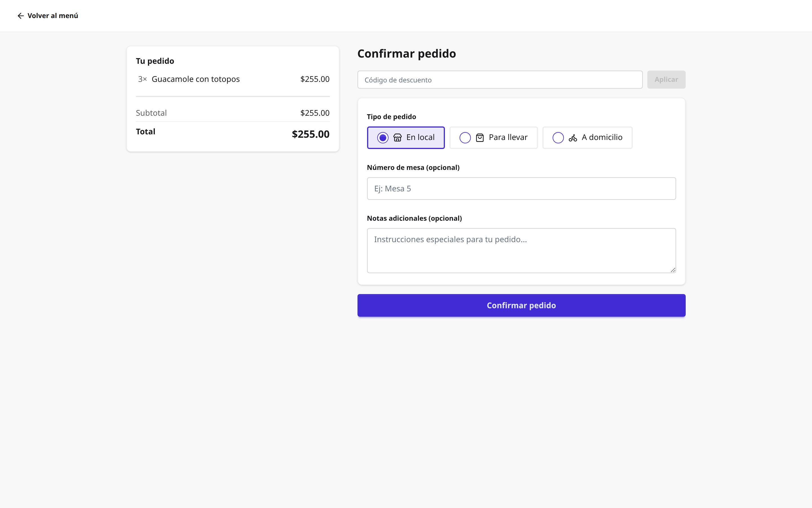The width and height of the screenshot is (812, 508).
Task: Select the A domicilio radio button
Action: pos(558,138)
